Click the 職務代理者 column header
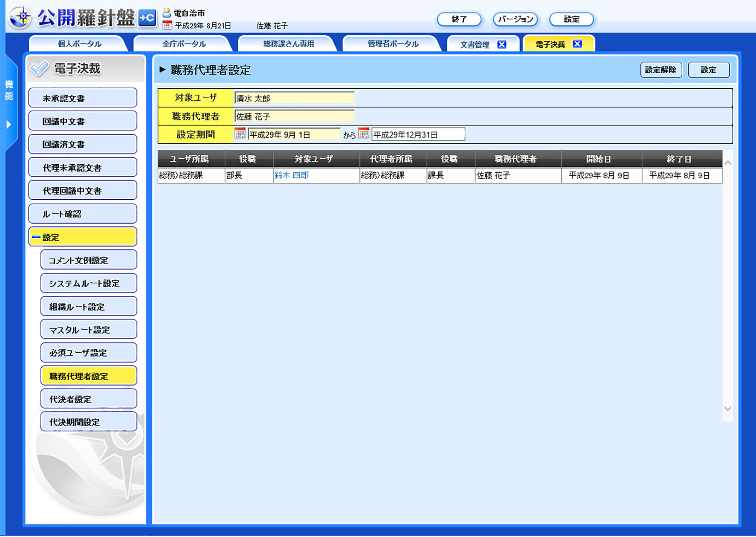The width and height of the screenshot is (756, 537). (518, 159)
